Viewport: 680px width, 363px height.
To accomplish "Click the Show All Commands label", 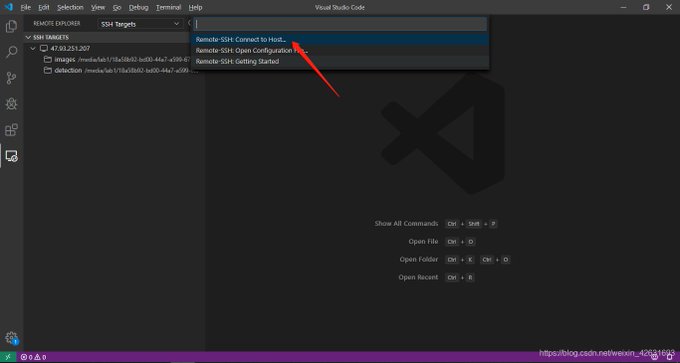I will click(406, 224).
